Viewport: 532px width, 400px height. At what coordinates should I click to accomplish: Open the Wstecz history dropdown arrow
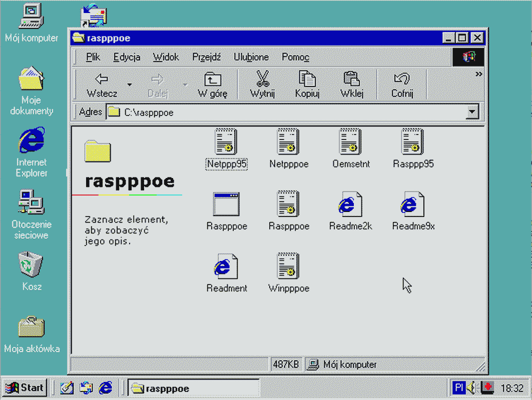[x=130, y=84]
